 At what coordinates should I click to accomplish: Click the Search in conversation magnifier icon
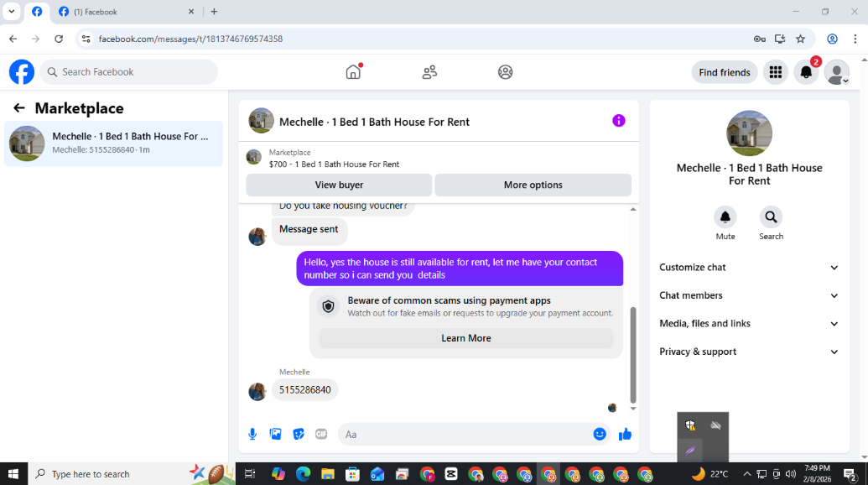pos(771,217)
